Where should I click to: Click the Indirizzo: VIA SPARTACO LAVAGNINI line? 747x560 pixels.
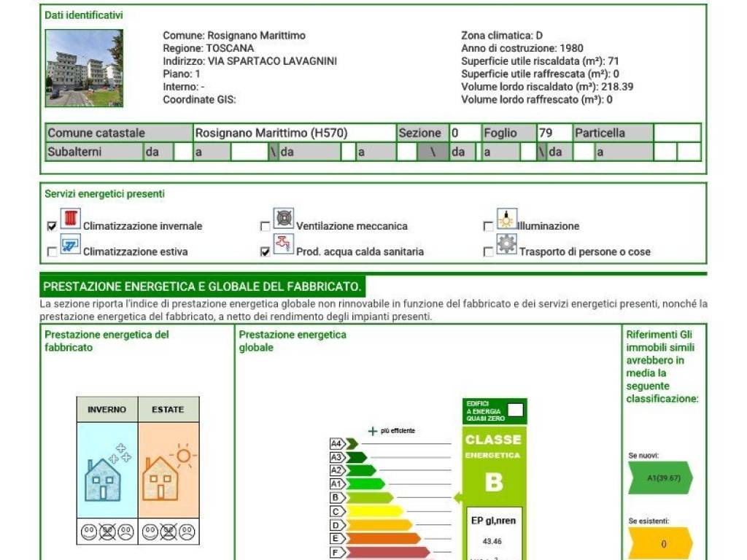click(x=249, y=61)
